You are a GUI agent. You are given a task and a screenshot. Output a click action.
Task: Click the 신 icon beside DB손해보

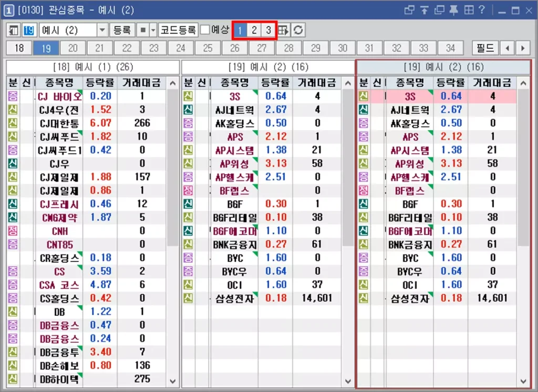click(13, 366)
